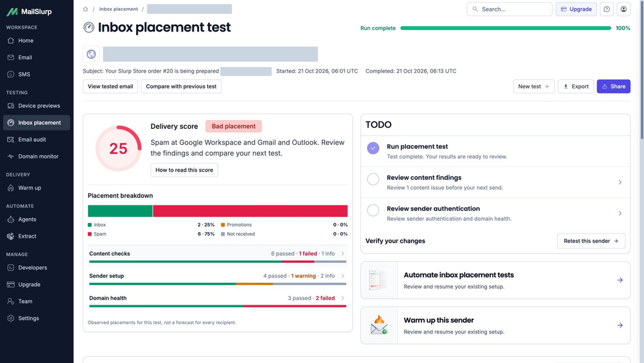Open Device previews page

(x=36, y=106)
